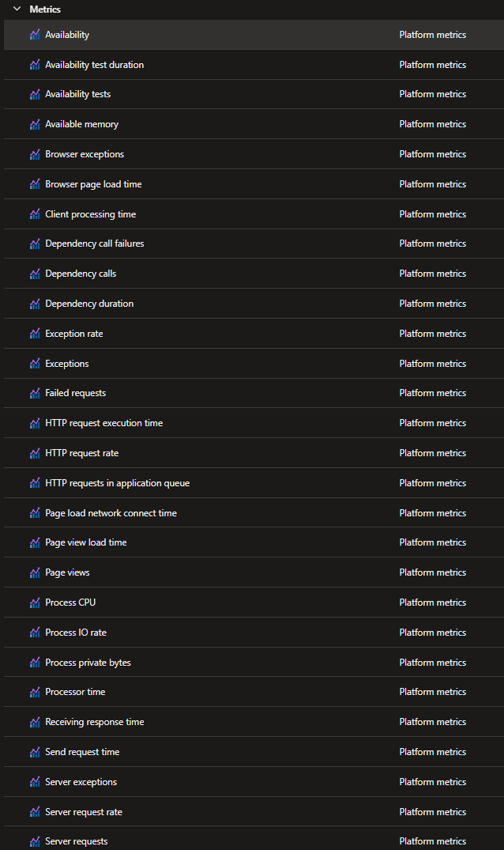Screen dimensions: 504x850
Task: Choose the Dependency call failures metric
Action: (x=94, y=244)
